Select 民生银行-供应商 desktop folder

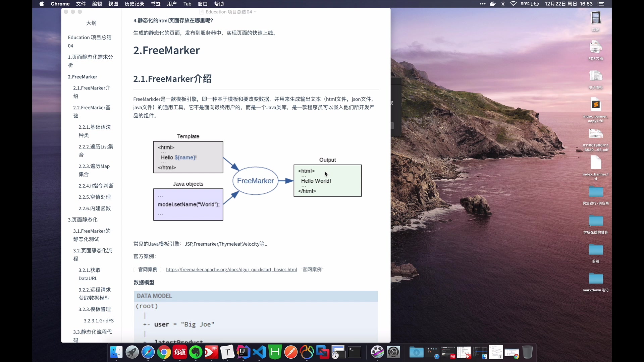tap(596, 195)
